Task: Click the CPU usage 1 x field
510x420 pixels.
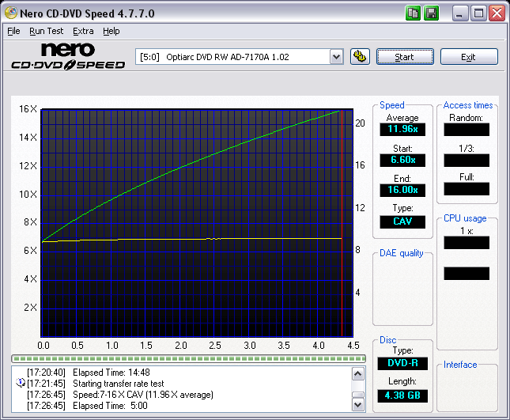Action: click(x=467, y=243)
